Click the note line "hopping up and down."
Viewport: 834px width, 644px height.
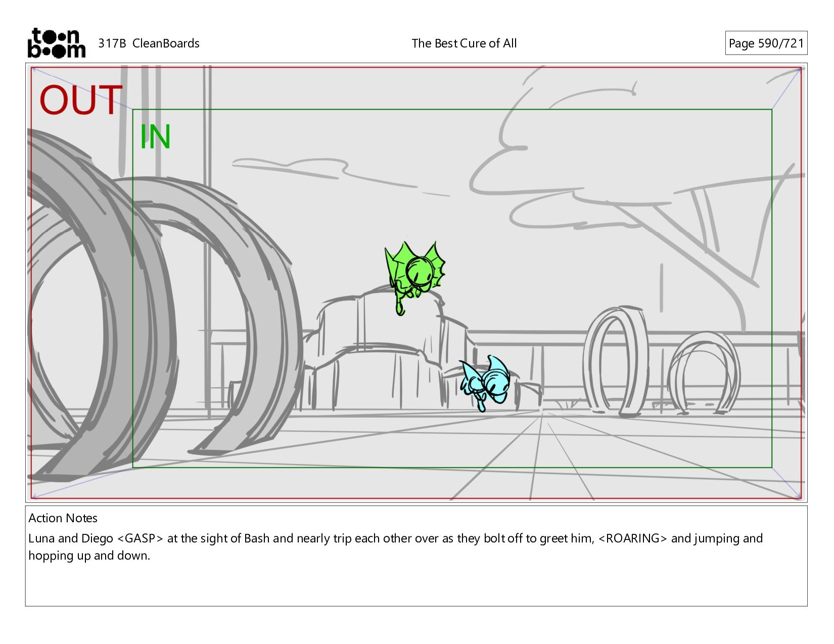[x=89, y=556]
